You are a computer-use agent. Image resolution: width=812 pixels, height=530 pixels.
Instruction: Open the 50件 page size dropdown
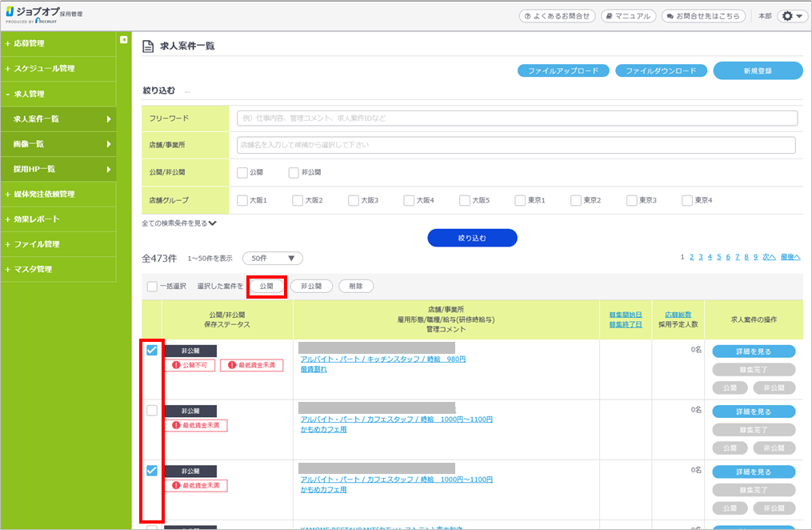coord(272,259)
